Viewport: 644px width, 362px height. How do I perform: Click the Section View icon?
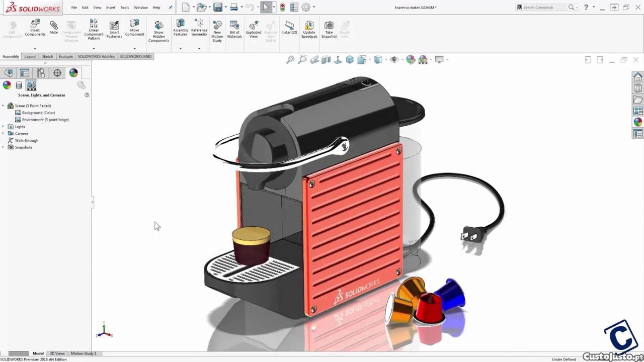[x=326, y=60]
